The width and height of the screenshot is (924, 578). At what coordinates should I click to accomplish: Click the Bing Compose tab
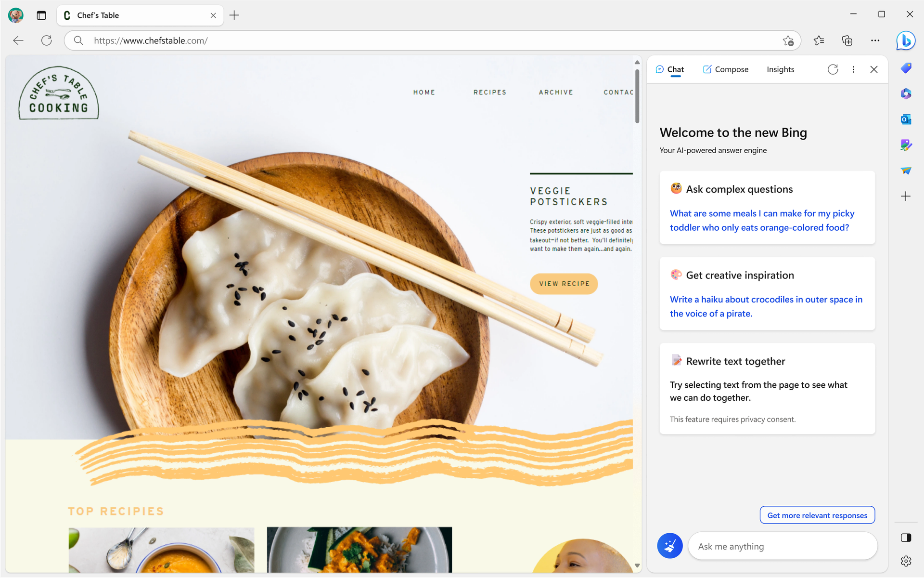click(725, 68)
